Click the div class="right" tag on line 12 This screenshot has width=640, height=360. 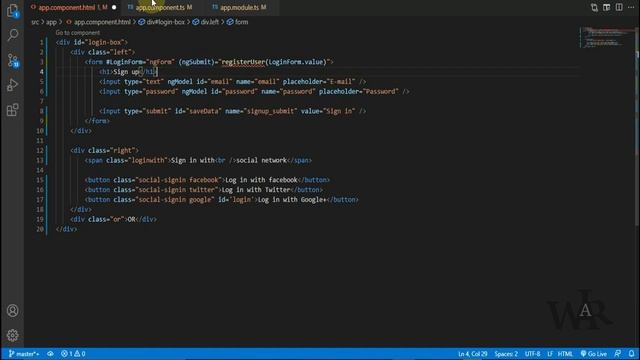click(104, 151)
